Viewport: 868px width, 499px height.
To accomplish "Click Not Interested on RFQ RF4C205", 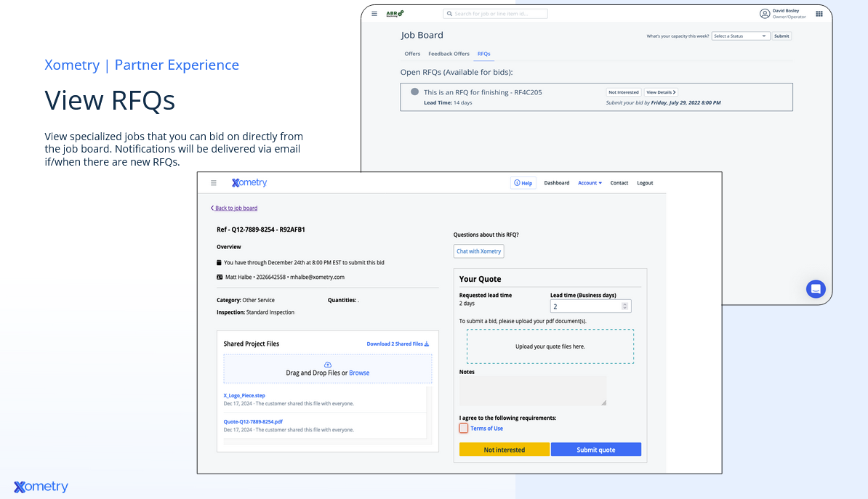I will [x=624, y=92].
